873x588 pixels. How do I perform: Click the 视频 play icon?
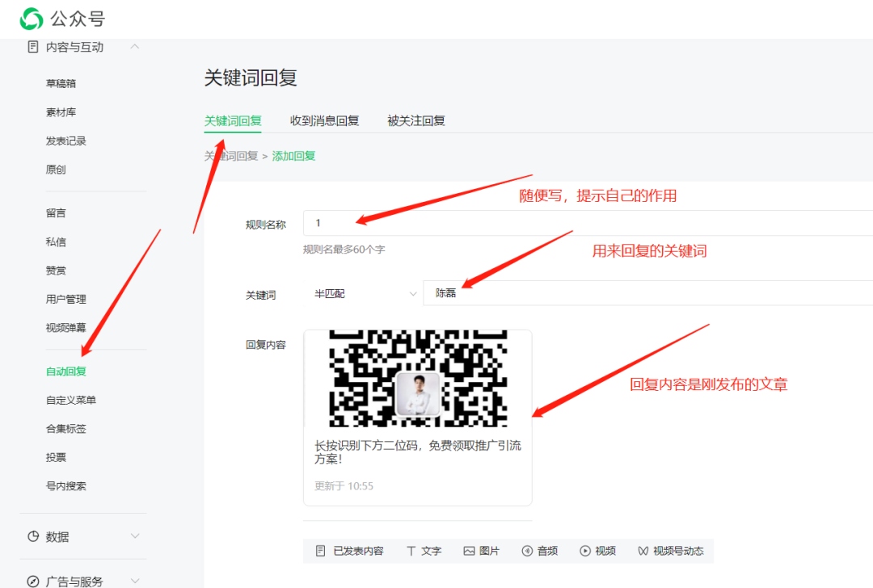[584, 551]
